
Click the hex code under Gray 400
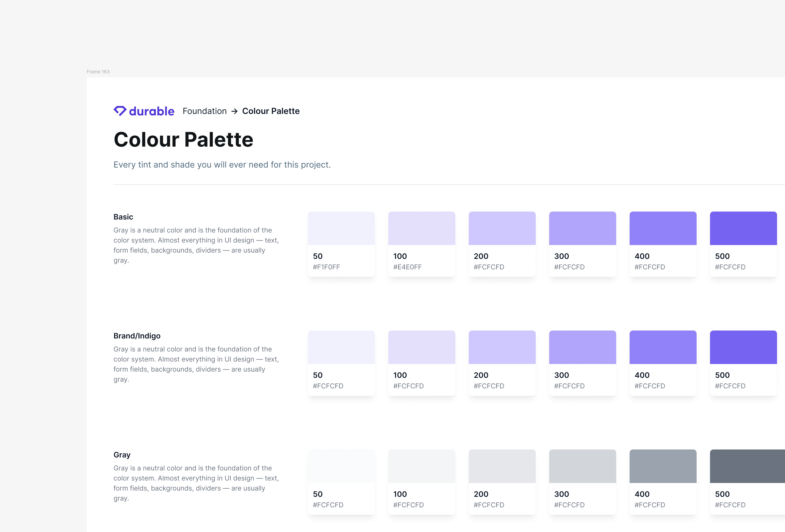(x=649, y=505)
